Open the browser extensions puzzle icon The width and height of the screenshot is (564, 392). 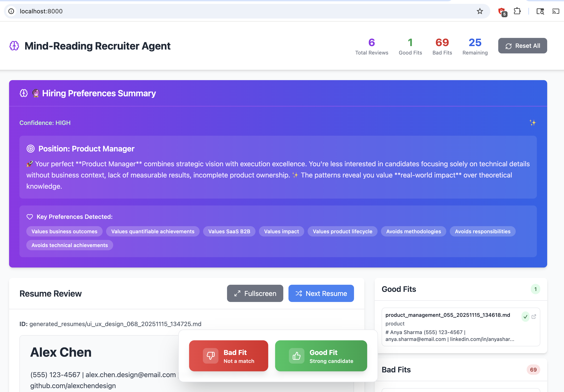(517, 11)
